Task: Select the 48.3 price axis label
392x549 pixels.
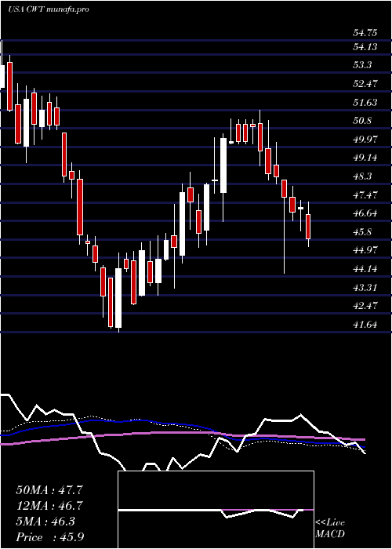Action: point(362,176)
